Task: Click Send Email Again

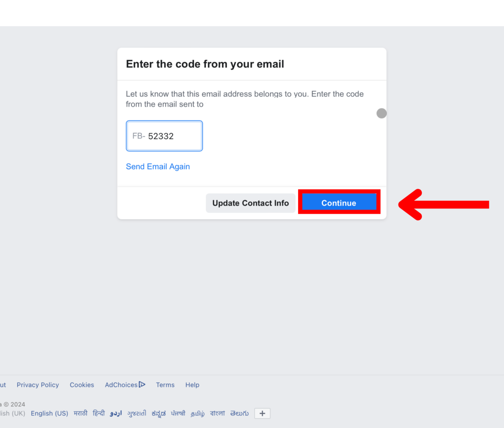Action: tap(158, 166)
